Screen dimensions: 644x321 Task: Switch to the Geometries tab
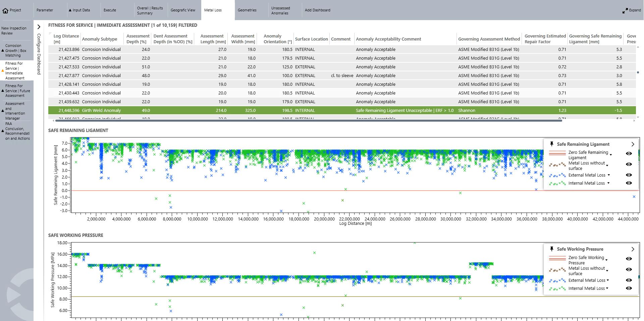[247, 10]
